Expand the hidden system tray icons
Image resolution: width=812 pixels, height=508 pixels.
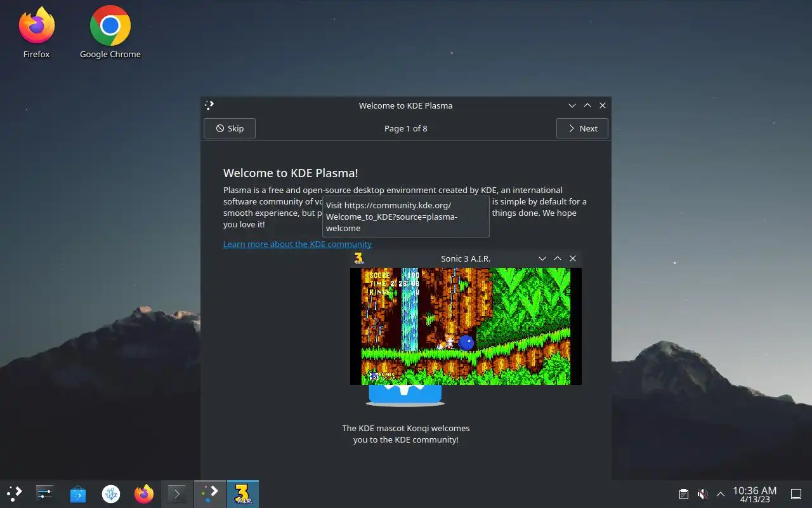pyautogui.click(x=721, y=493)
